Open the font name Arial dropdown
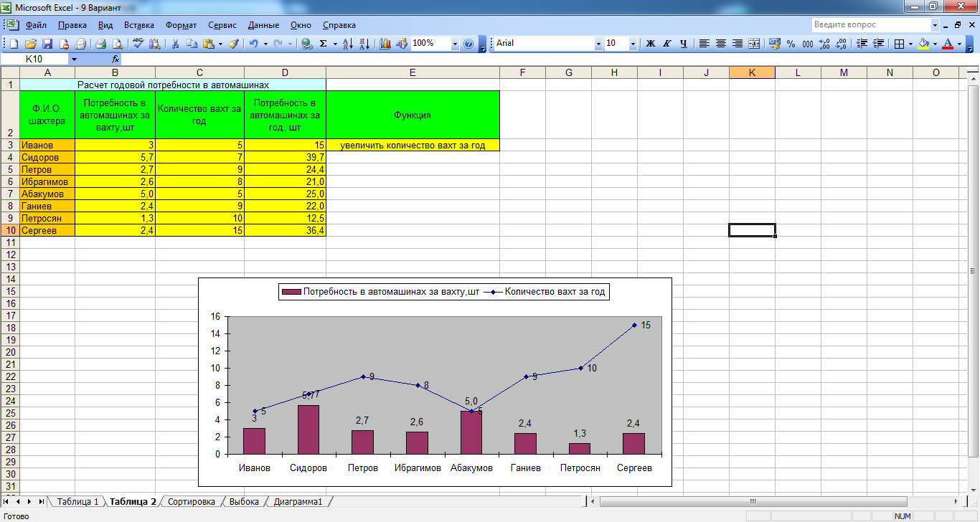 [598, 44]
